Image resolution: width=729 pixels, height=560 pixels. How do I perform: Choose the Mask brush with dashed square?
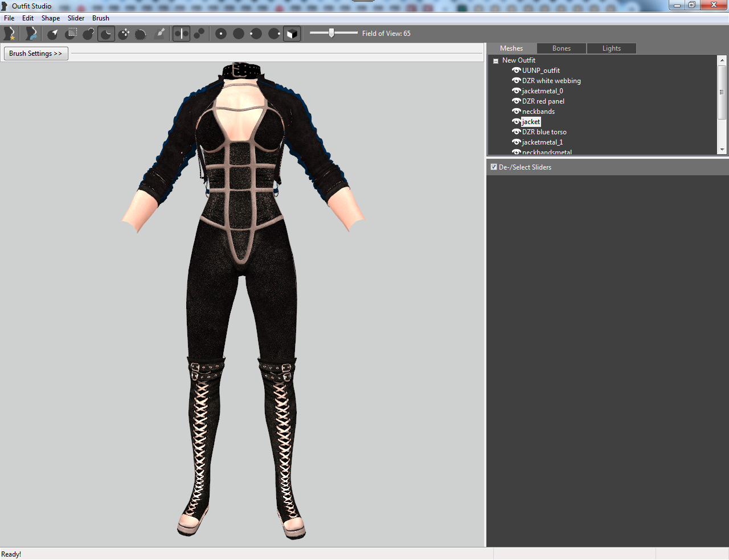(71, 34)
